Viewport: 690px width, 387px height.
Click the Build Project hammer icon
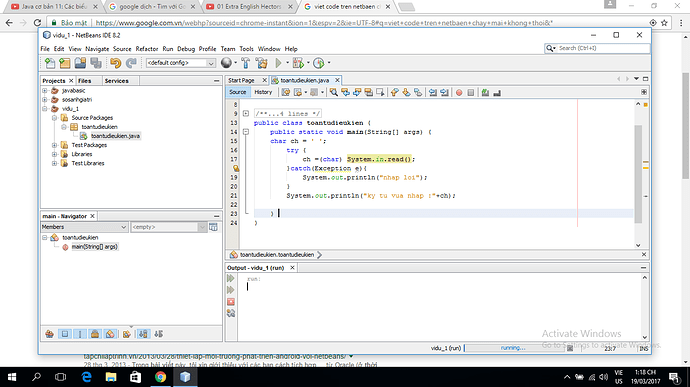click(246, 63)
